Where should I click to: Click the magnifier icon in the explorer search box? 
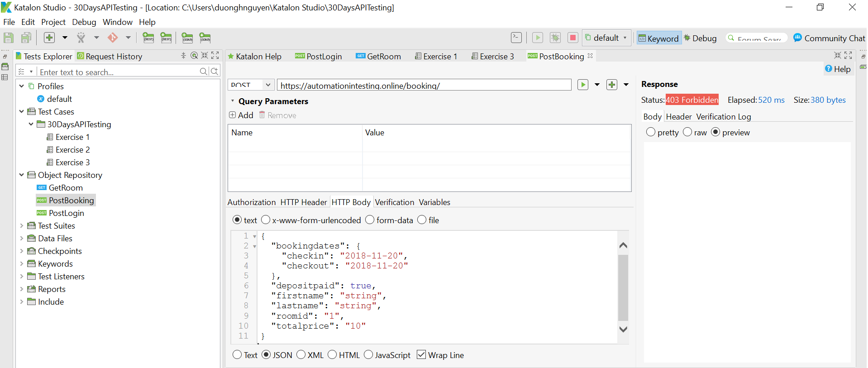pyautogui.click(x=204, y=72)
